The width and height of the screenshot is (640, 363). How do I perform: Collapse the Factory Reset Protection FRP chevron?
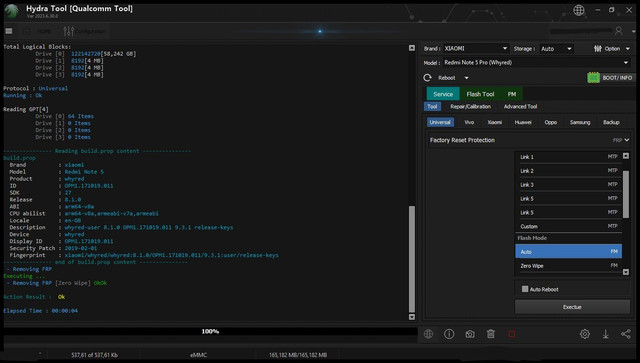(x=627, y=140)
